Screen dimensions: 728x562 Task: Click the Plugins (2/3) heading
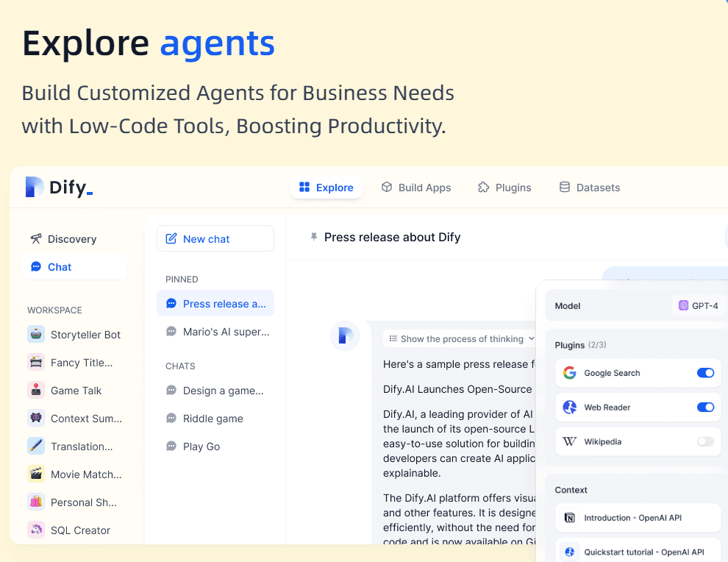[580, 345]
